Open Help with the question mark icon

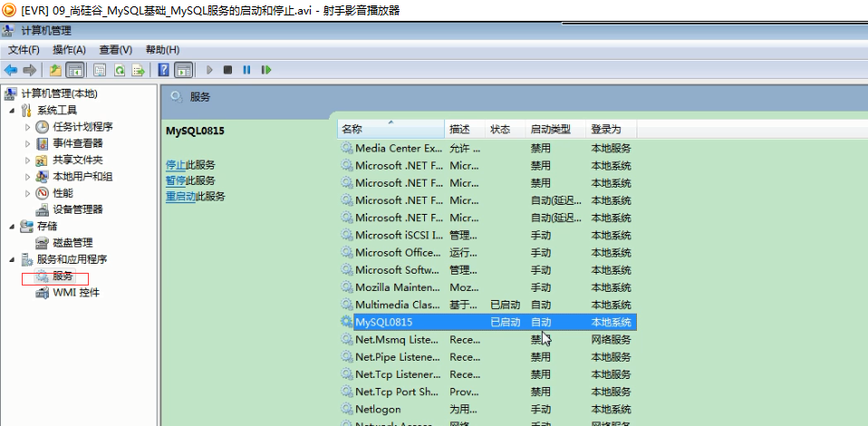pos(164,70)
